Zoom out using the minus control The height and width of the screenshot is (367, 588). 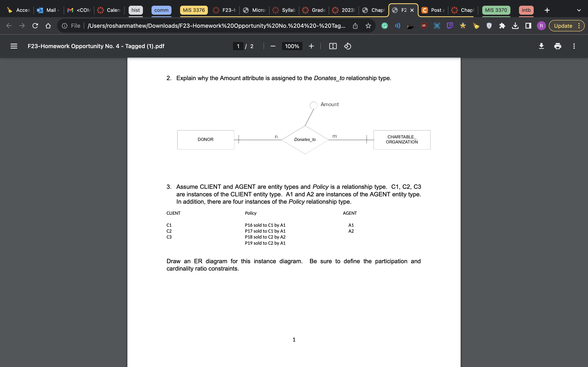pyautogui.click(x=272, y=46)
